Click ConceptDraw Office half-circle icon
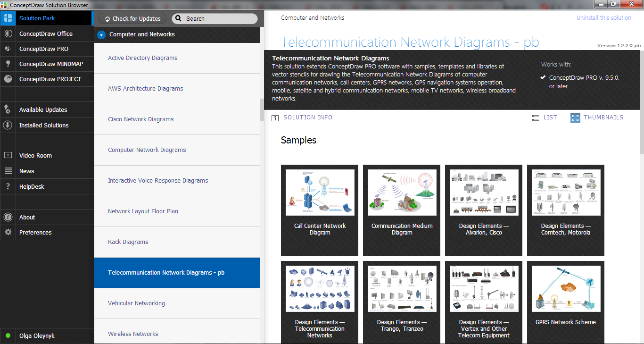Screen dimensions: 644x344 [8, 34]
